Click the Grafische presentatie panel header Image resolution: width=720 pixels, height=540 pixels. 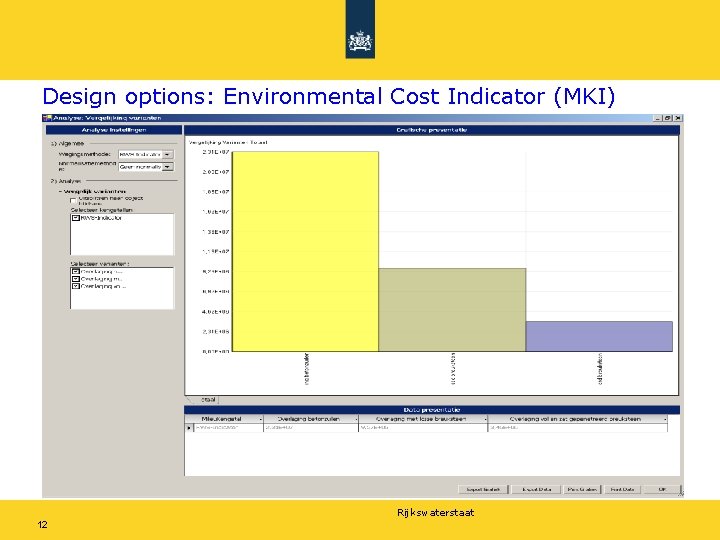coord(432,130)
